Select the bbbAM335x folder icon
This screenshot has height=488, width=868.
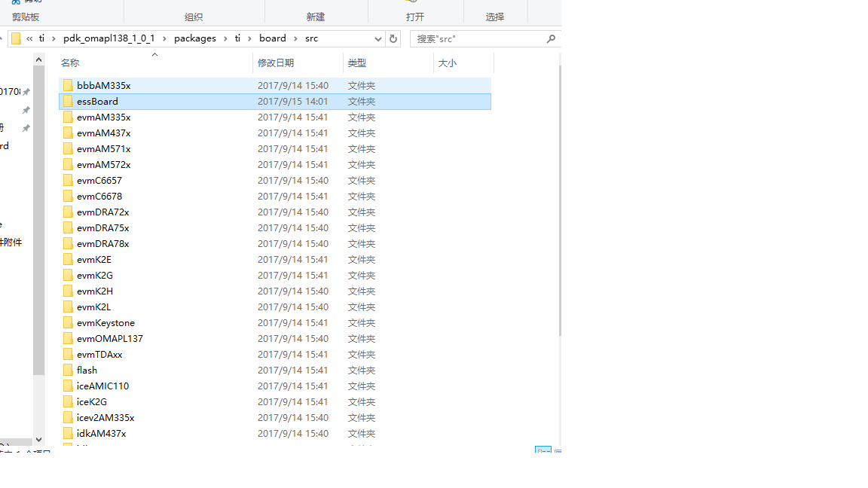[x=68, y=85]
